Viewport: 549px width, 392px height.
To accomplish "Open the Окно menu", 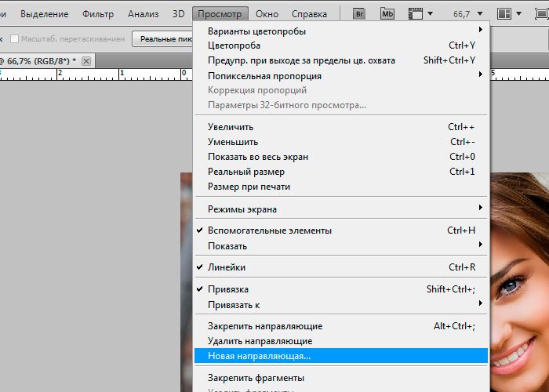I will point(267,14).
